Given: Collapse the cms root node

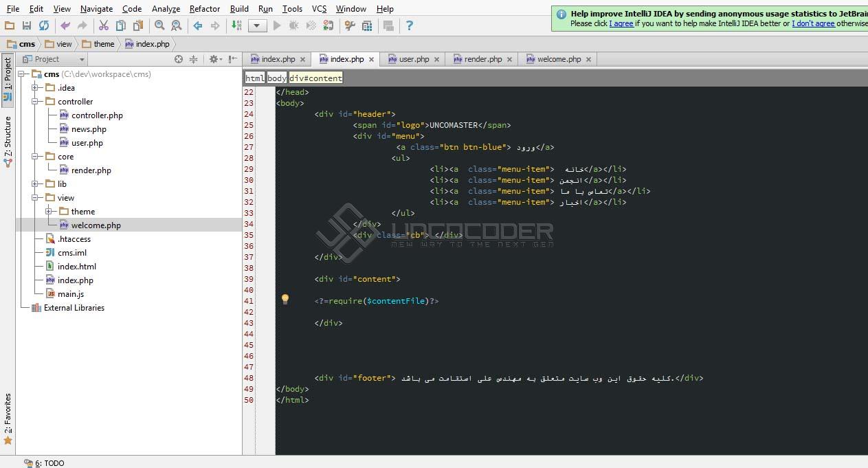Looking at the screenshot, I should click(22, 74).
